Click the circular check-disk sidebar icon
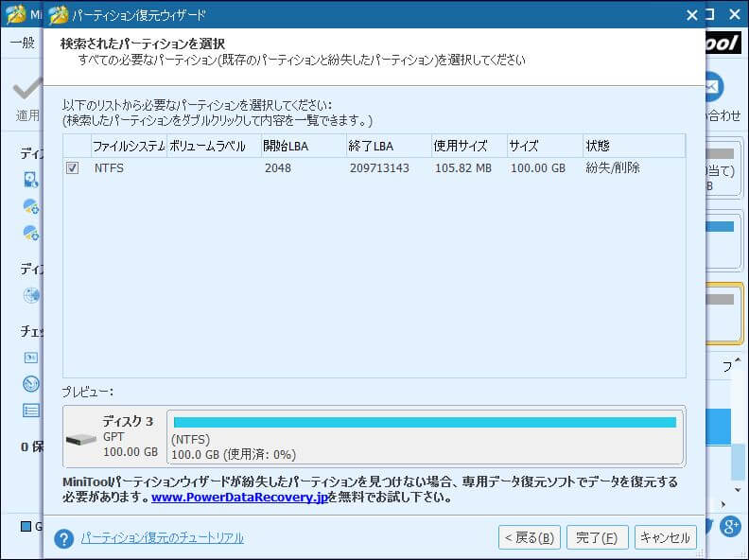The image size is (749, 560). (31, 384)
